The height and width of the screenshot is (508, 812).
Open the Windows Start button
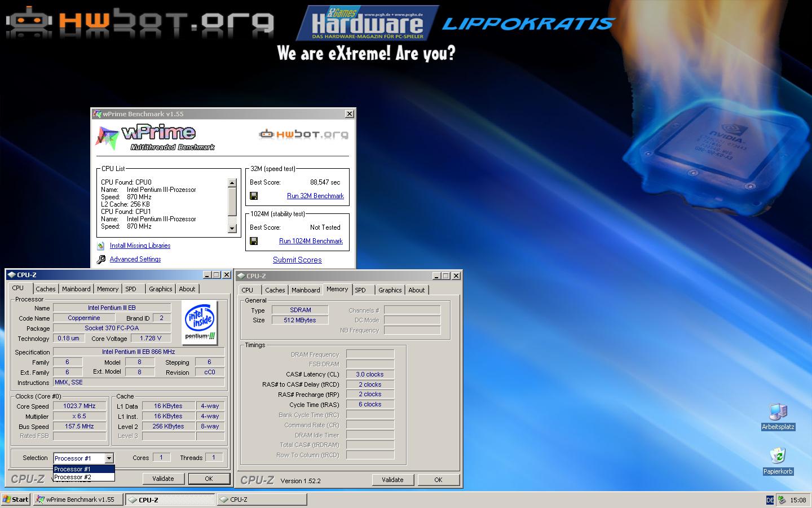point(16,500)
